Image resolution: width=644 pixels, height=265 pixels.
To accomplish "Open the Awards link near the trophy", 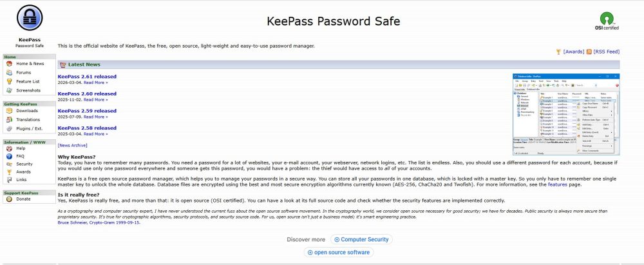I will pyautogui.click(x=573, y=52).
